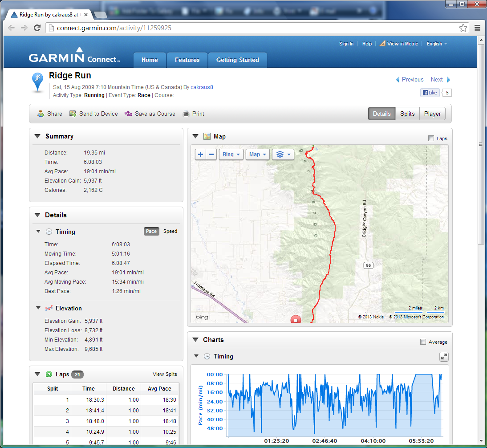Expand Timing chart to full screen
The width and height of the screenshot is (487, 448).
pos(443,357)
